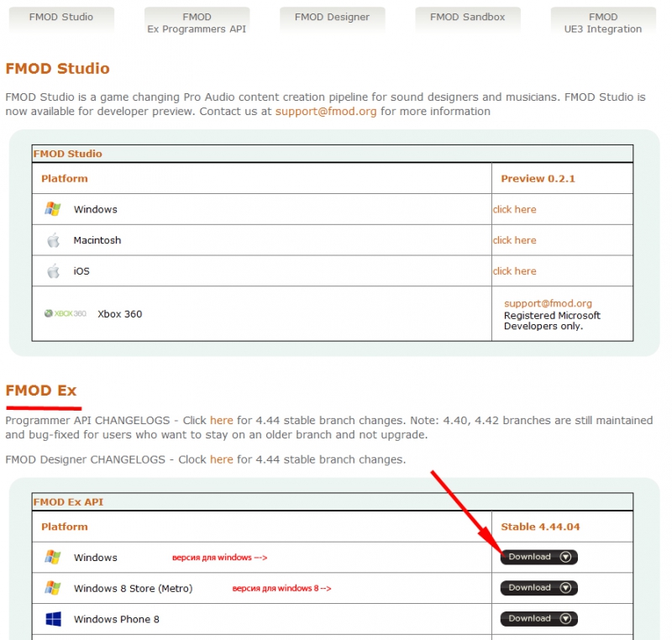Click the Xbox 360 logo icon

(x=66, y=313)
